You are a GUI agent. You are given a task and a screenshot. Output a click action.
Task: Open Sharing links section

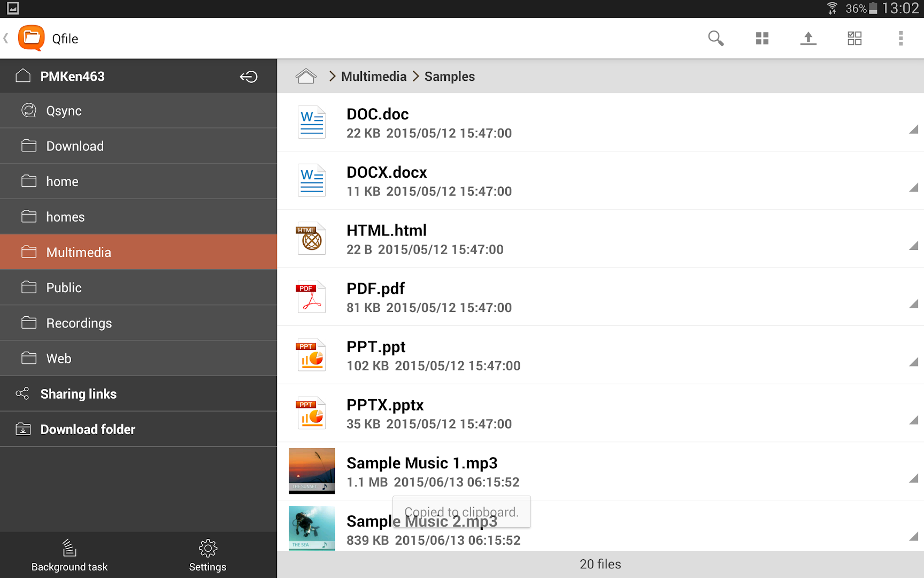(138, 394)
